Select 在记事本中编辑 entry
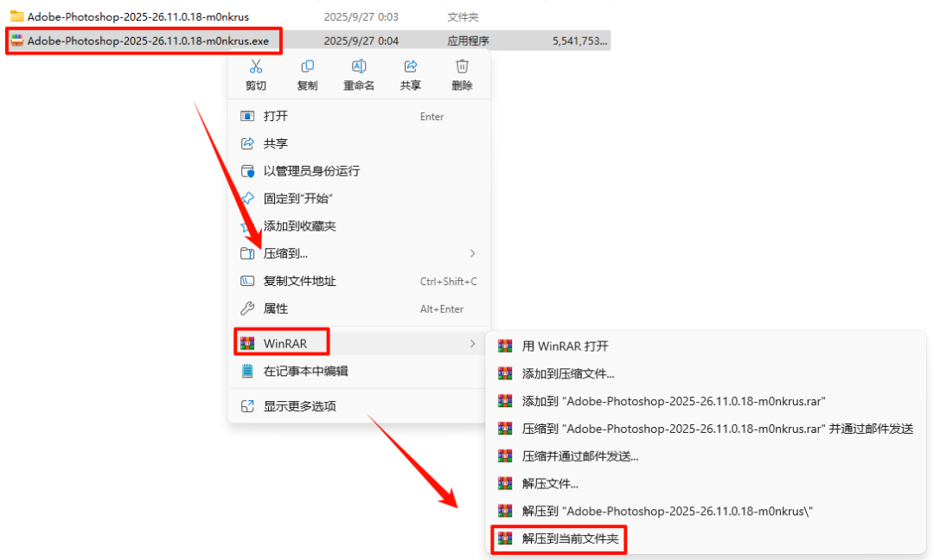This screenshot has width=934, height=560. pos(359,372)
